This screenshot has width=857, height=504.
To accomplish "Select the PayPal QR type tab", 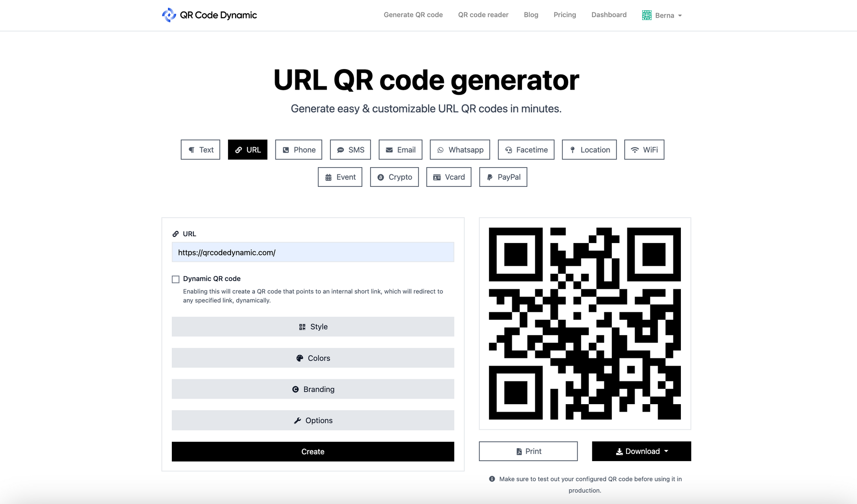I will coord(503,177).
